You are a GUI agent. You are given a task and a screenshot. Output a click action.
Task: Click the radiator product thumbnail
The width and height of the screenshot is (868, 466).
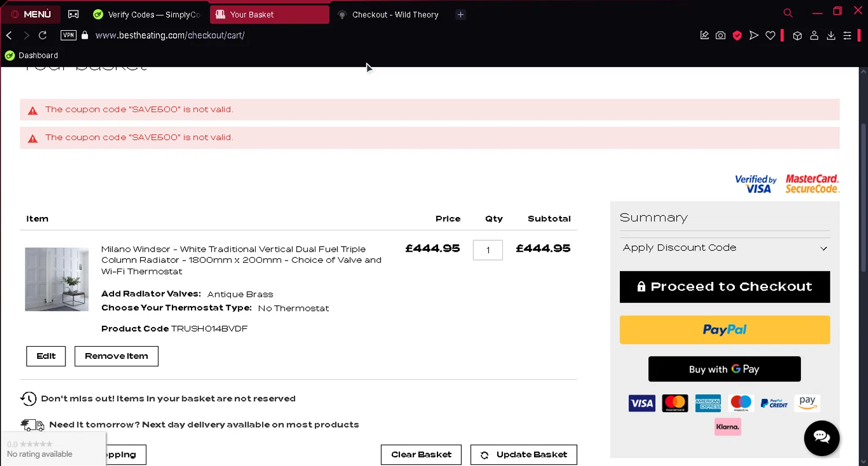pyautogui.click(x=57, y=279)
